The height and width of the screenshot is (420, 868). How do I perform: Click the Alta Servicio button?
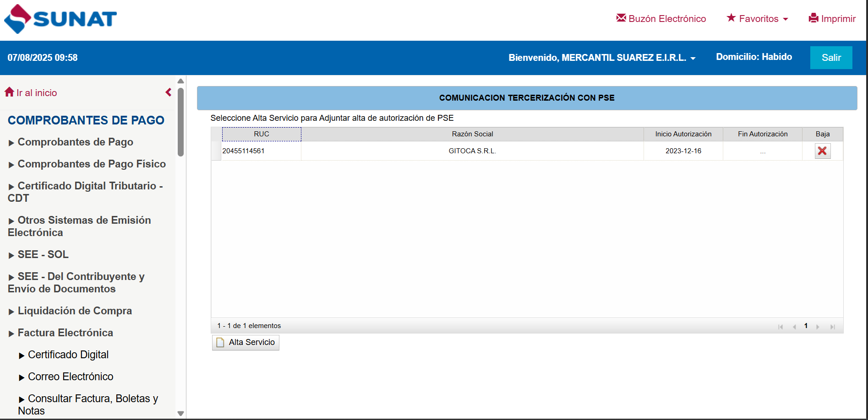tap(246, 343)
